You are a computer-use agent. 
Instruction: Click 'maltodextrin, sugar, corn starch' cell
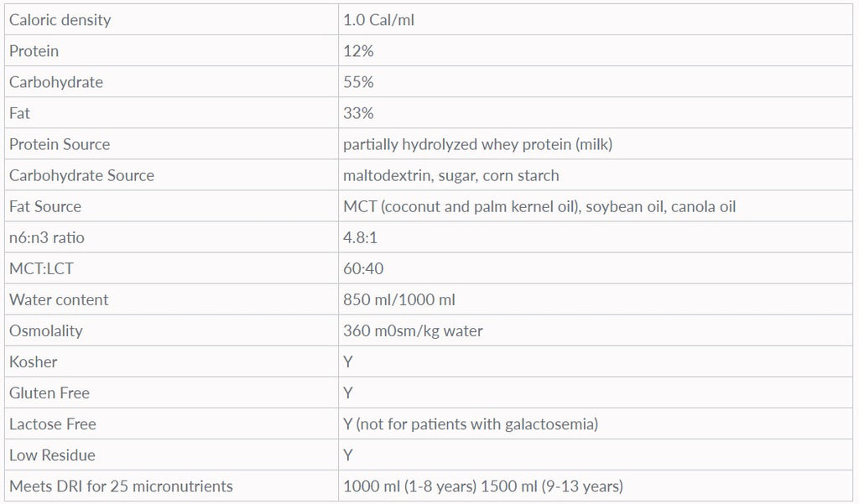[450, 175]
